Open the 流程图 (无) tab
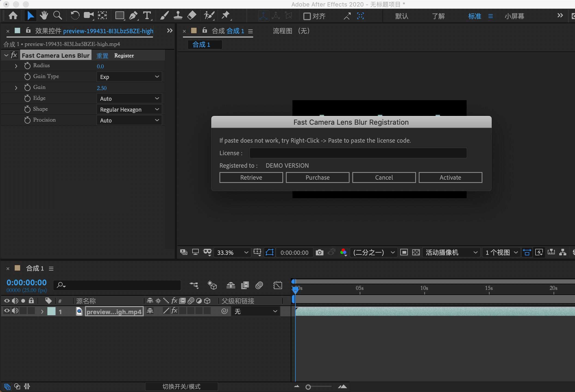The width and height of the screenshot is (575, 392). point(291,31)
